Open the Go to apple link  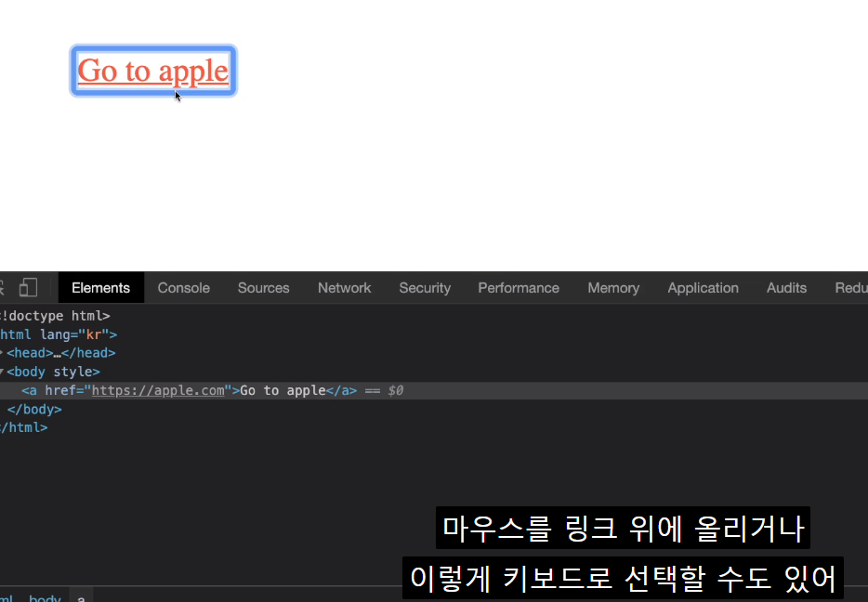coord(152,71)
